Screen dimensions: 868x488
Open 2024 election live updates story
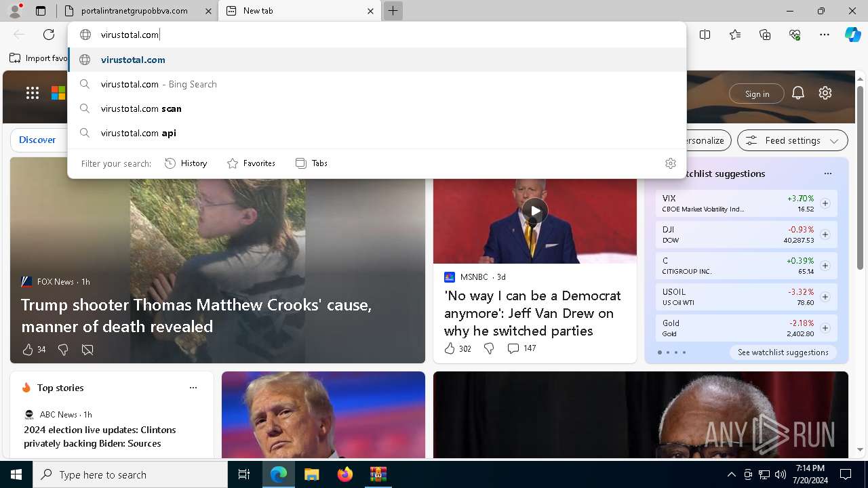click(100, 436)
